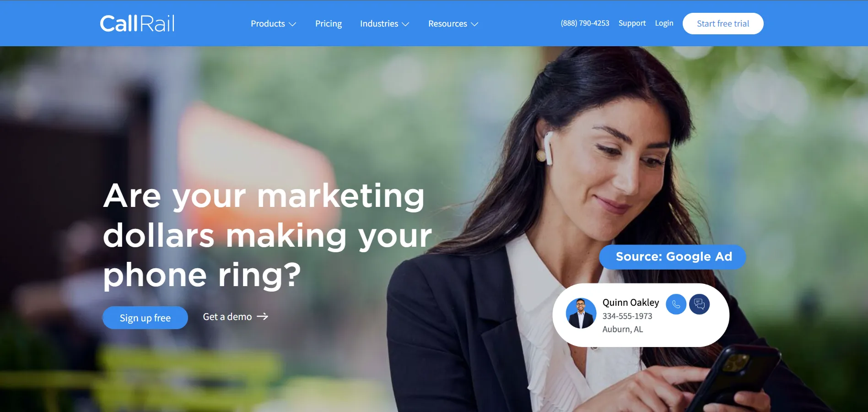
Task: Go to the Login page
Action: 664,23
